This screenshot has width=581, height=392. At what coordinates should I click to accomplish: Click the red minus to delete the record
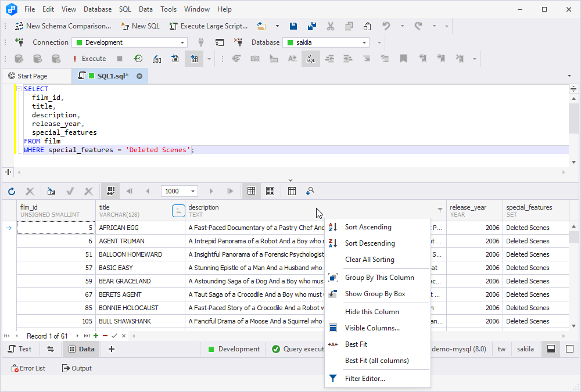(x=105, y=336)
